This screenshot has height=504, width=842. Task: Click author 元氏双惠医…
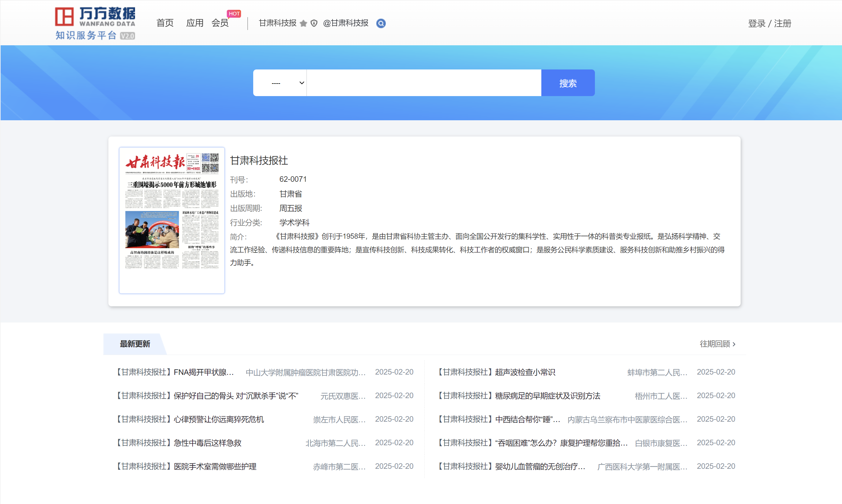(x=343, y=396)
